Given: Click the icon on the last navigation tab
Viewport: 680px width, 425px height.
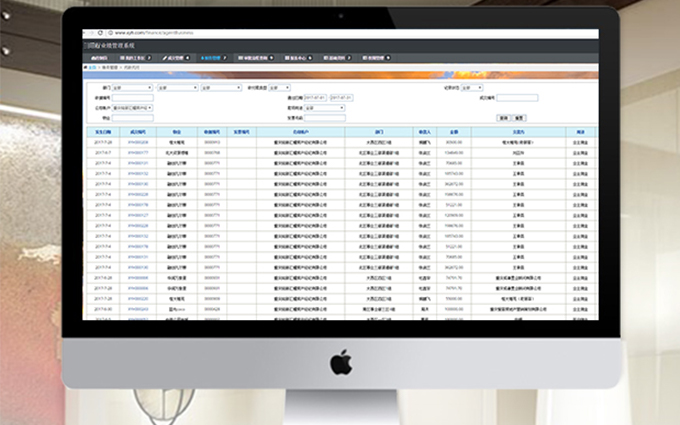Looking at the screenshot, I should pos(365,57).
